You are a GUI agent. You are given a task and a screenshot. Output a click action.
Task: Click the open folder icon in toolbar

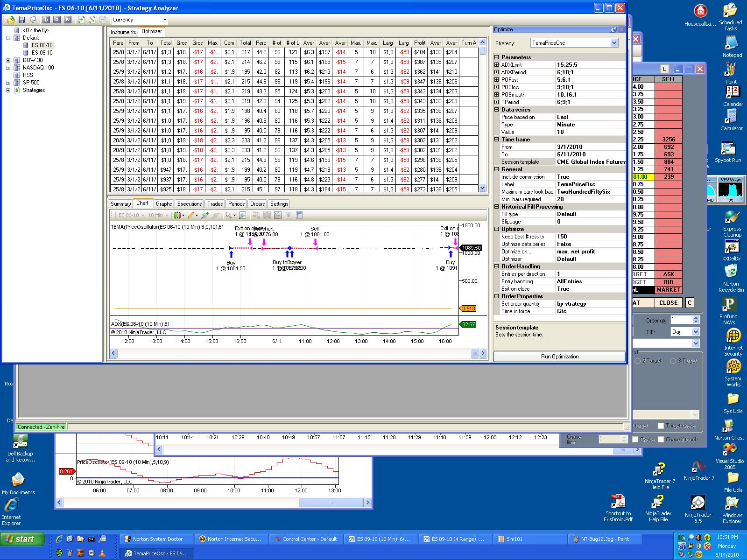pyautogui.click(x=11, y=20)
